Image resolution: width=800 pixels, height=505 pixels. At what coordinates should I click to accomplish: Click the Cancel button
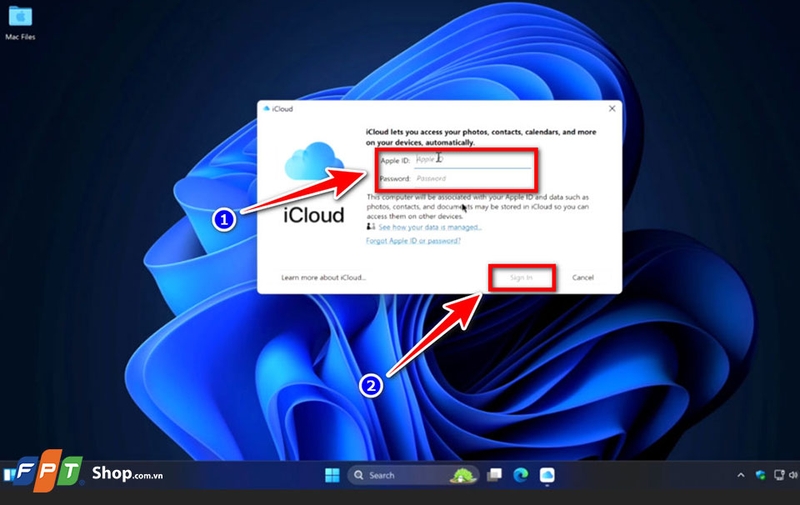point(583,277)
